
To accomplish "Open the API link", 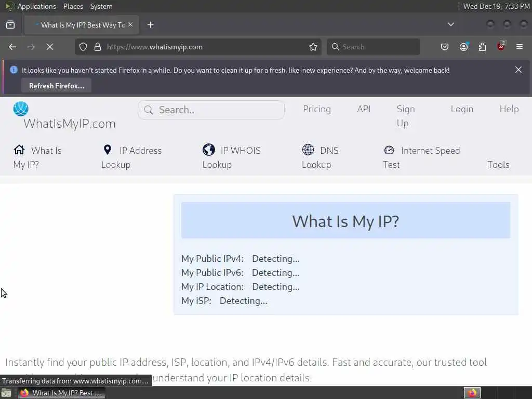I will (x=364, y=109).
